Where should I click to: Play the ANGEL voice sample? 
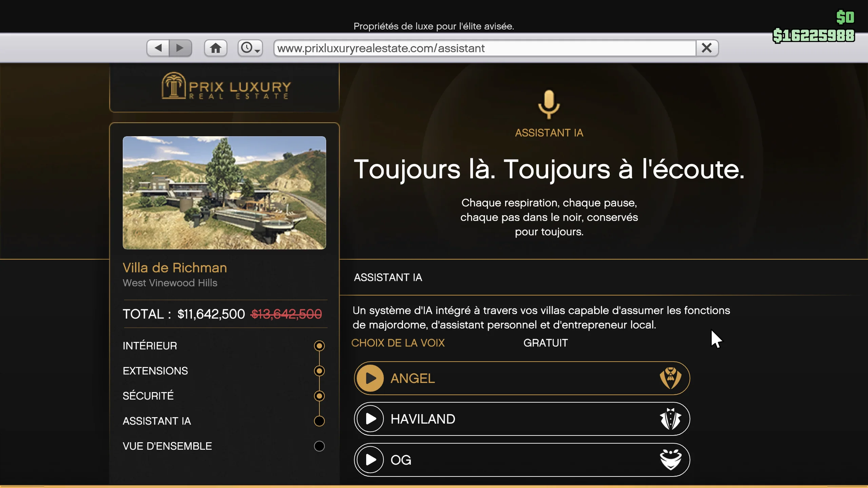(x=370, y=378)
